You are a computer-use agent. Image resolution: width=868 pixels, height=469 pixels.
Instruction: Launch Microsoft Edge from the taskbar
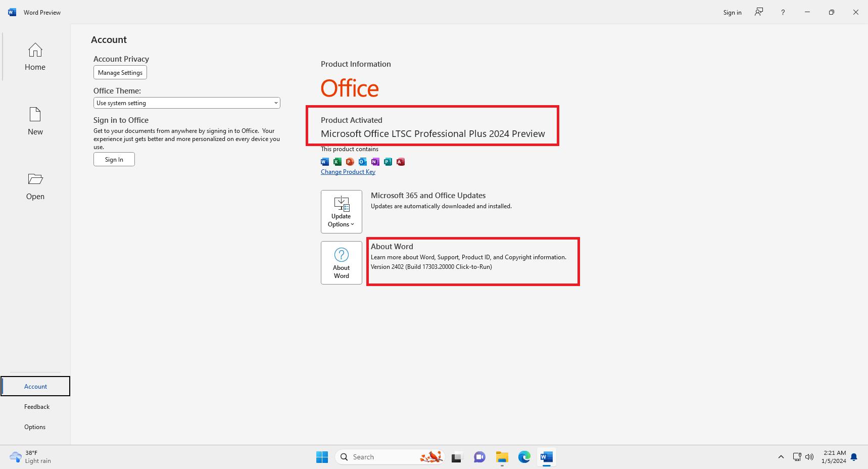pyautogui.click(x=524, y=457)
